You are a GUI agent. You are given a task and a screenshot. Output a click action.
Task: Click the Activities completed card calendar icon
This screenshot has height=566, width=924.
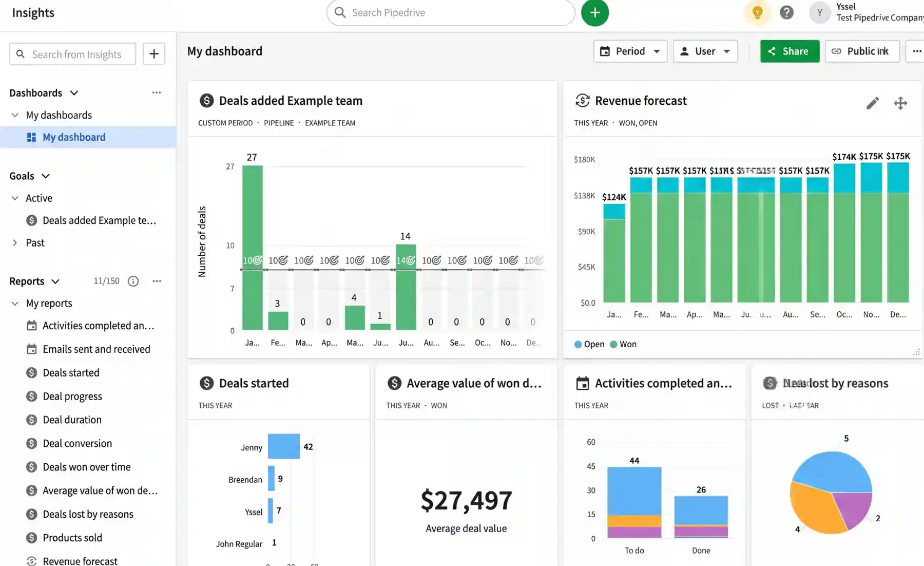tap(582, 383)
